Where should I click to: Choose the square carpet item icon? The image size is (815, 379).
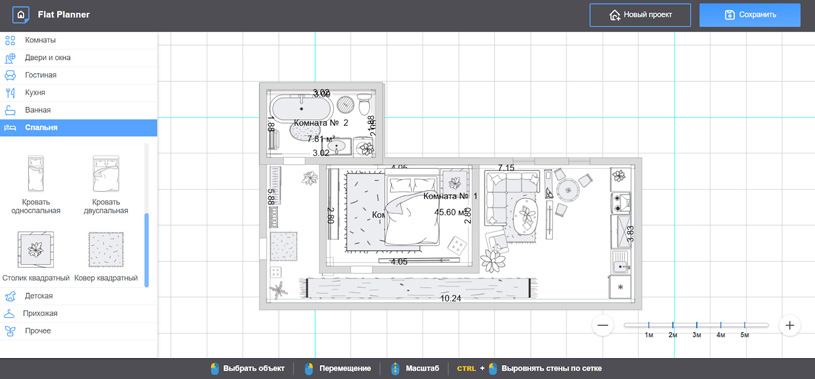click(106, 250)
